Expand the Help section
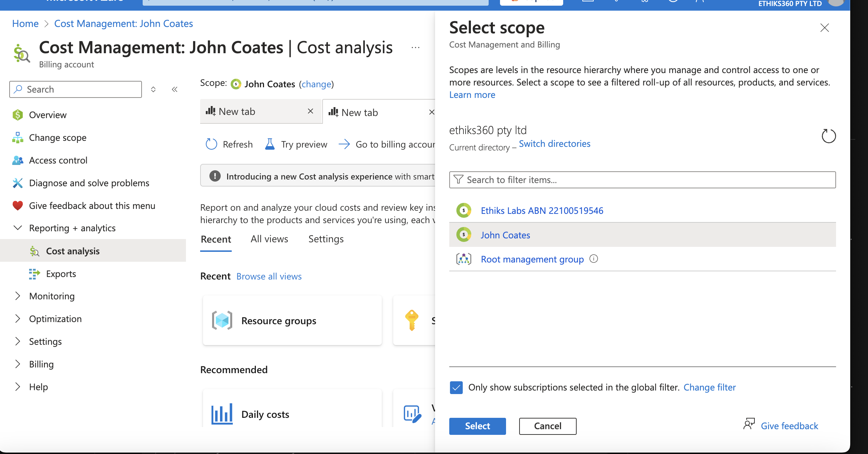Viewport: 868px width, 454px height. point(17,387)
